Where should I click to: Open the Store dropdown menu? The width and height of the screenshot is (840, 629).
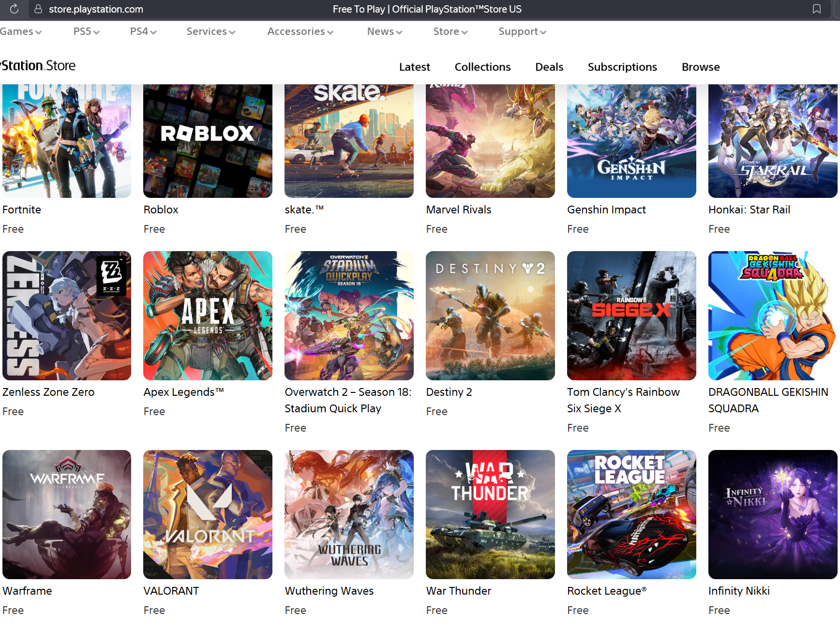pyautogui.click(x=450, y=31)
